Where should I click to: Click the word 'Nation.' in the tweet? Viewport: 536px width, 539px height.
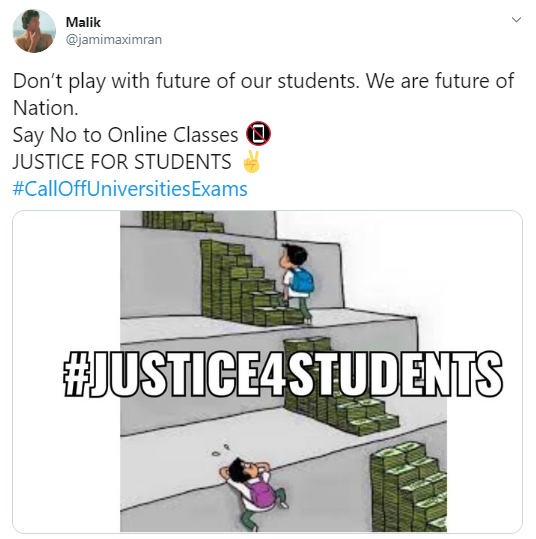coord(46,108)
